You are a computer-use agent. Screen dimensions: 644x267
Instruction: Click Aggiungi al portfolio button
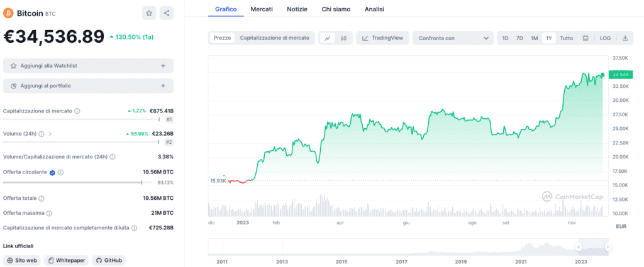tap(88, 86)
